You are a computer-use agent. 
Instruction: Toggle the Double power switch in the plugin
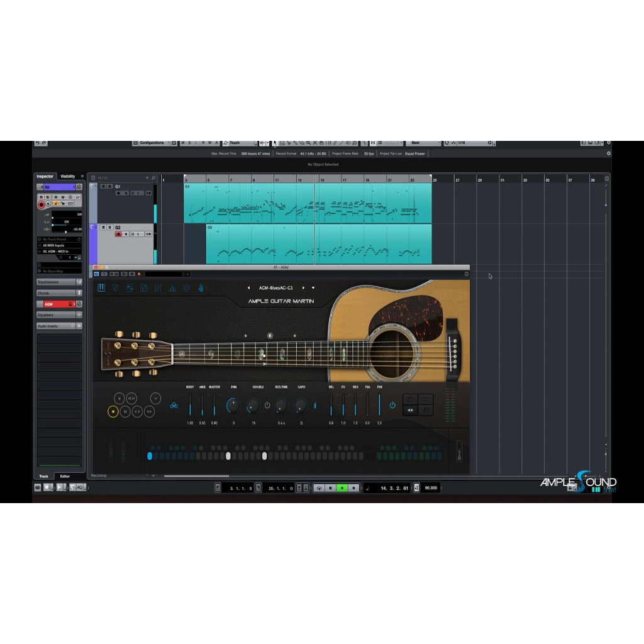267,404
